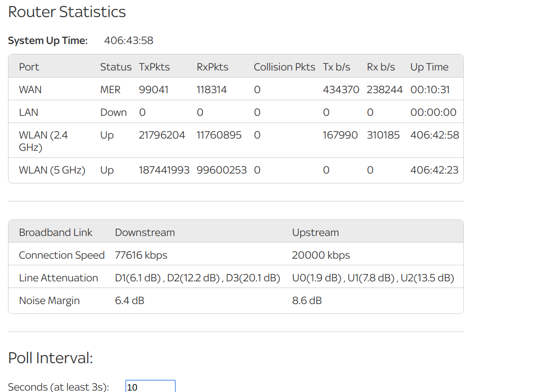The image size is (538, 392).
Task: Click the LAN status showing Down
Action: coord(113,113)
